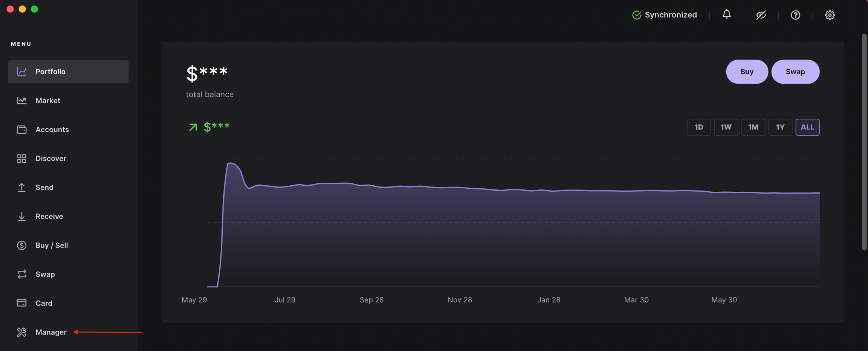Click the vertical scrollbar on right edge

point(864,142)
